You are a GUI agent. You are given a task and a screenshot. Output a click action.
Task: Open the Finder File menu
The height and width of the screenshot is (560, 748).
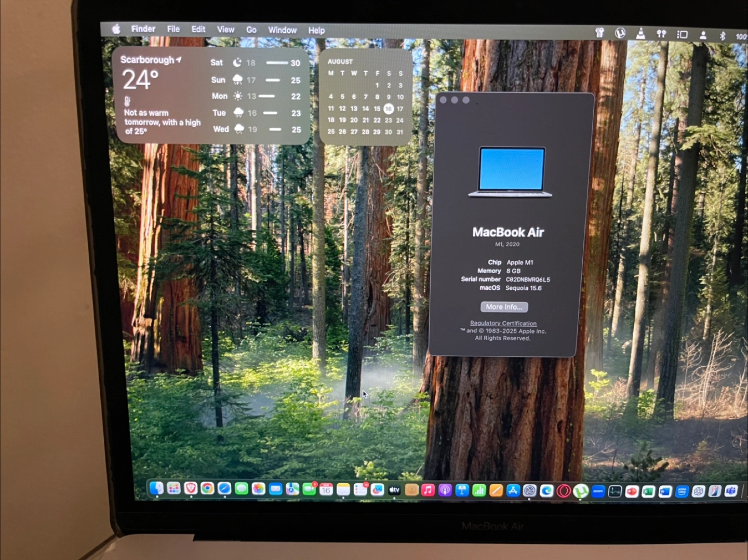point(173,29)
